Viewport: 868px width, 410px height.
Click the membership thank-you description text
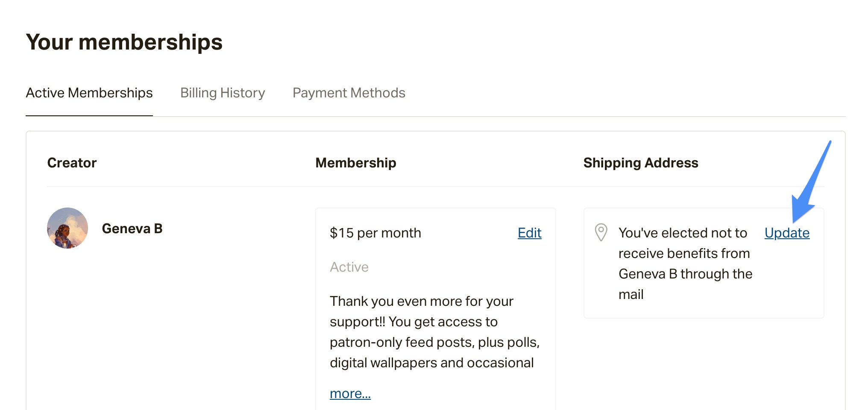point(435,332)
